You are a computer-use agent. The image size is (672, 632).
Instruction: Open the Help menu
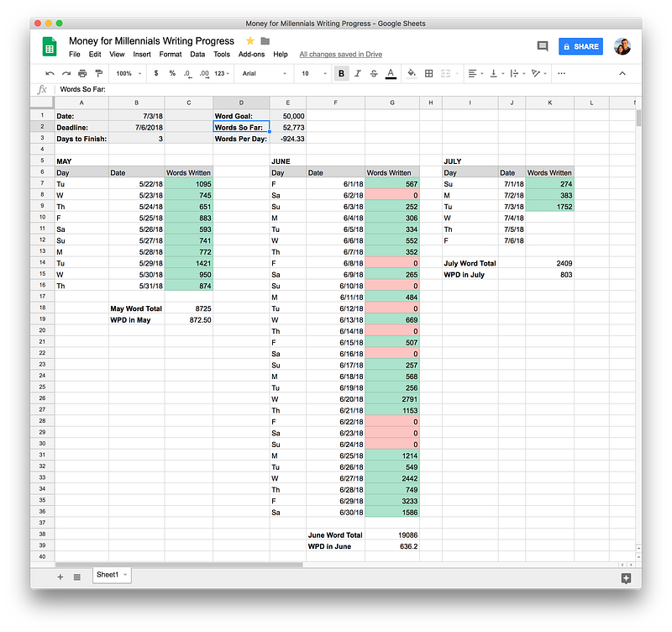point(281,55)
